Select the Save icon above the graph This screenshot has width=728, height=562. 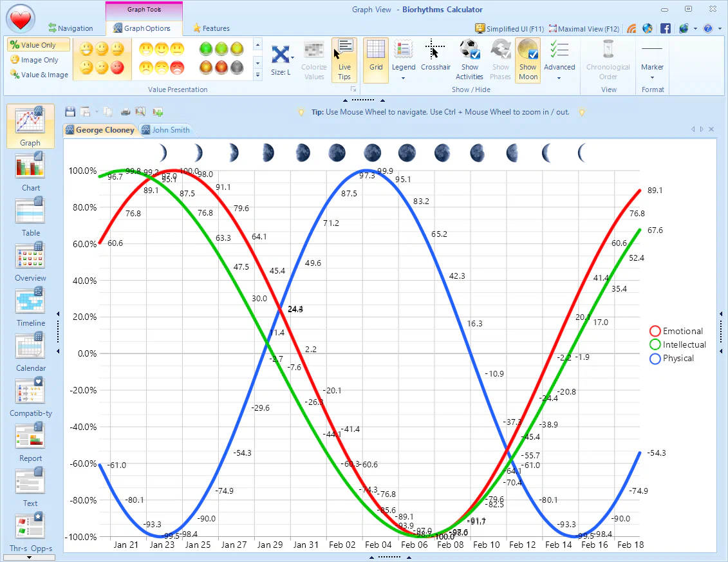click(70, 111)
